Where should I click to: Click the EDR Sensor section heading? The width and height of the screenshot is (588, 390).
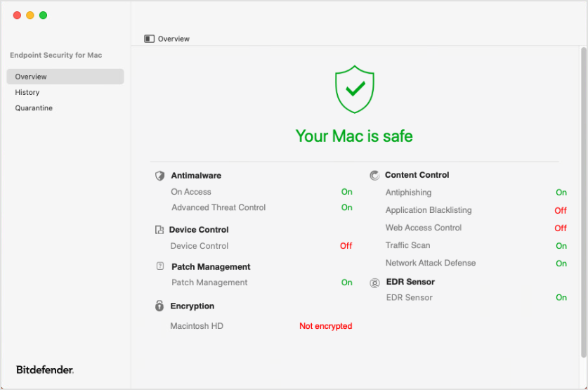(x=410, y=282)
